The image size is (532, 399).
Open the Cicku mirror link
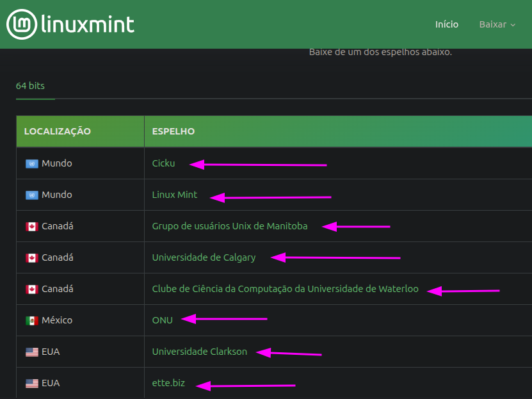(x=163, y=163)
